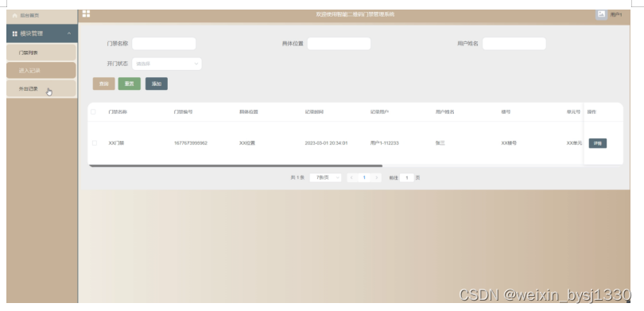Open the 外出记录 sidebar item

coord(41,88)
